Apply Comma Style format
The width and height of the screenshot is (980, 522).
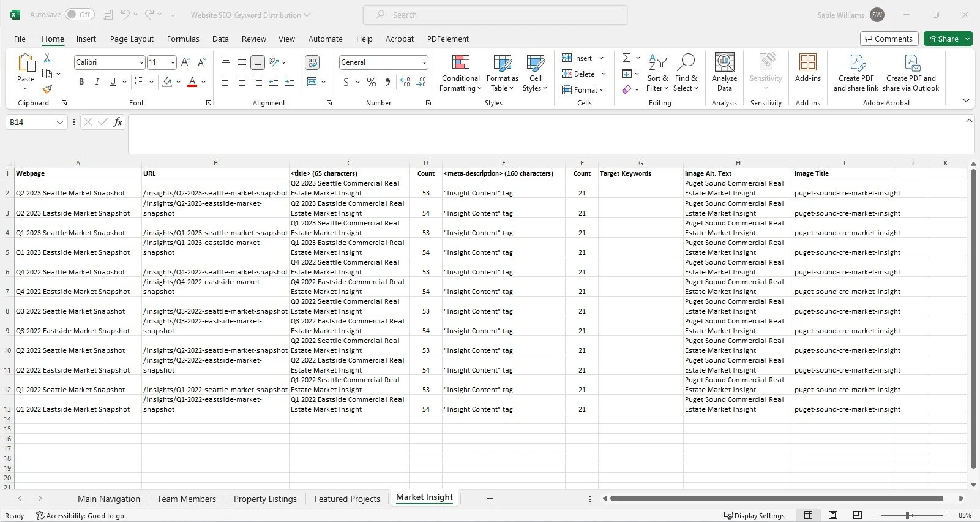pyautogui.click(x=387, y=82)
